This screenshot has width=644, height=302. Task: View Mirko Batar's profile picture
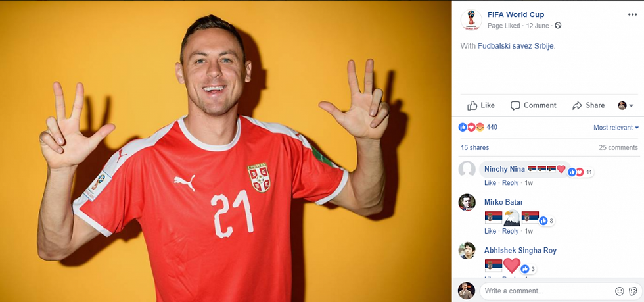click(x=467, y=202)
